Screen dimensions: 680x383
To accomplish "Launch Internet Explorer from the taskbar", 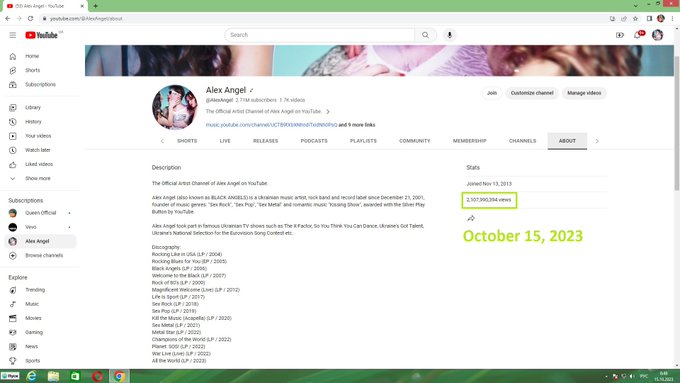I will 32,376.
